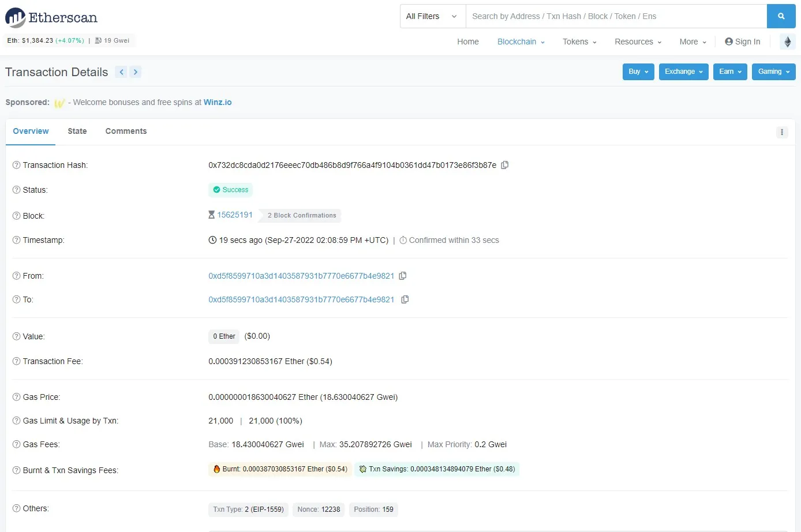Open the All Filters dropdown
This screenshot has width=801, height=532.
(x=432, y=16)
